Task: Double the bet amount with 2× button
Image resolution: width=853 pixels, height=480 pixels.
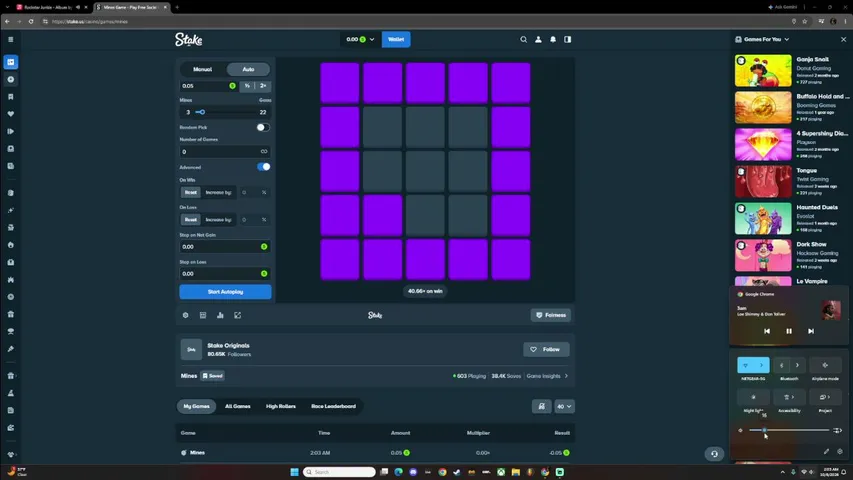Action: click(x=263, y=86)
